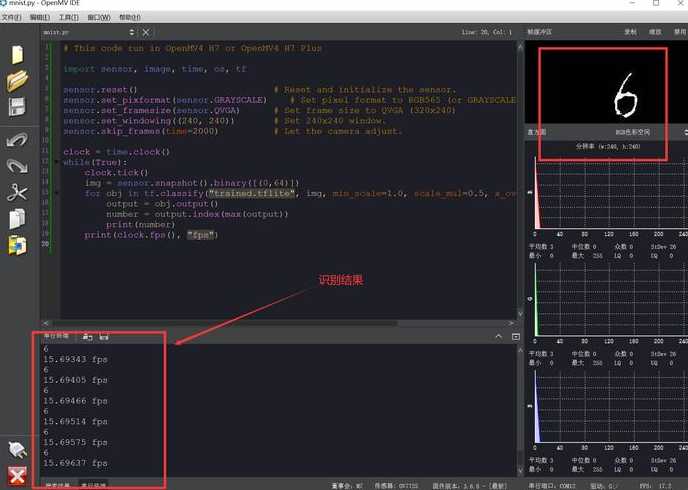Click the 禁用 disable button in frame buffer
The width and height of the screenshot is (688, 490).
[680, 32]
